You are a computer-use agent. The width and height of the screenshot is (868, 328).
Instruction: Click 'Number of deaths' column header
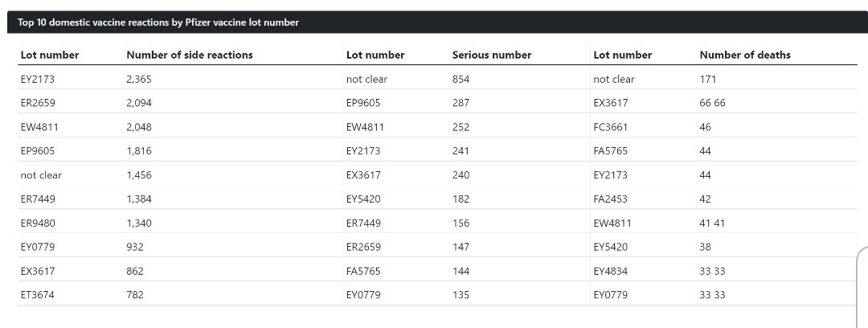[745, 55]
